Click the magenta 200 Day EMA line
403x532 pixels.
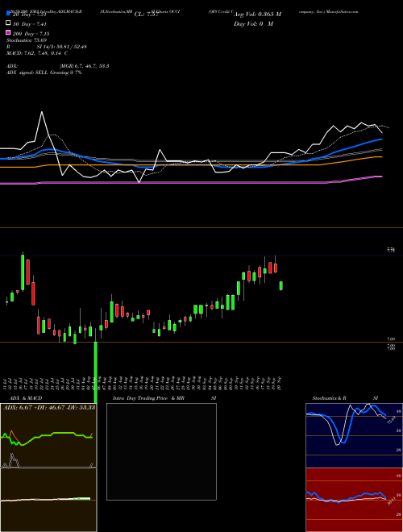click(191, 182)
